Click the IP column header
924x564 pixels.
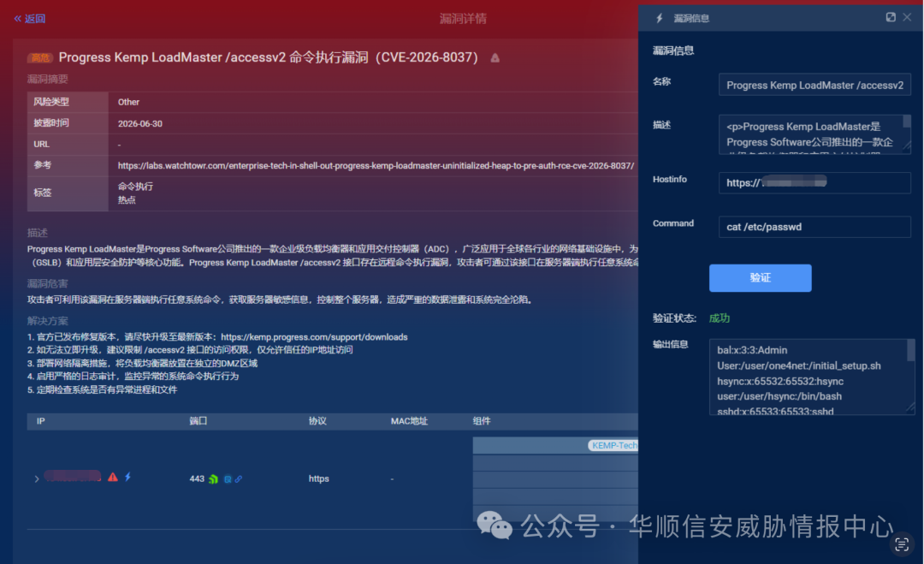point(41,421)
